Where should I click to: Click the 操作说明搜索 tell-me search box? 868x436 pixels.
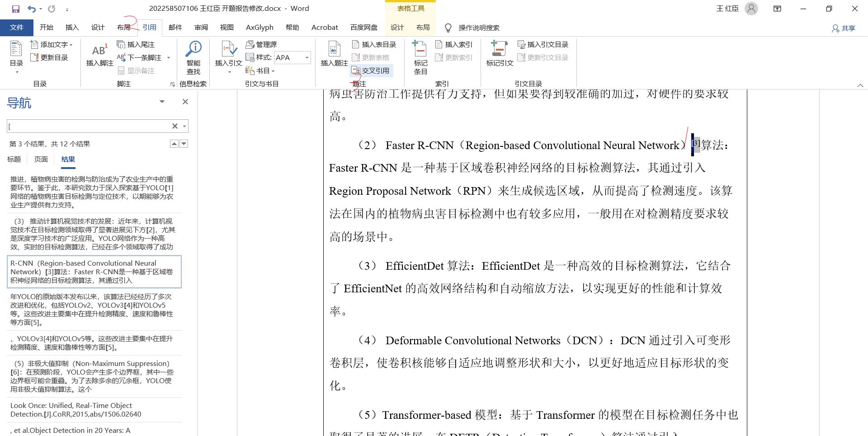click(x=479, y=28)
